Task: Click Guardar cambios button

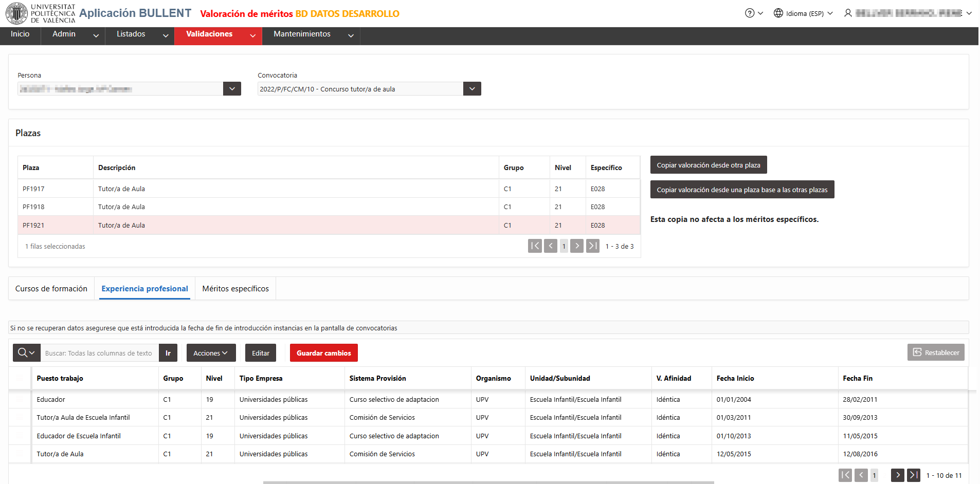Action: (324, 353)
